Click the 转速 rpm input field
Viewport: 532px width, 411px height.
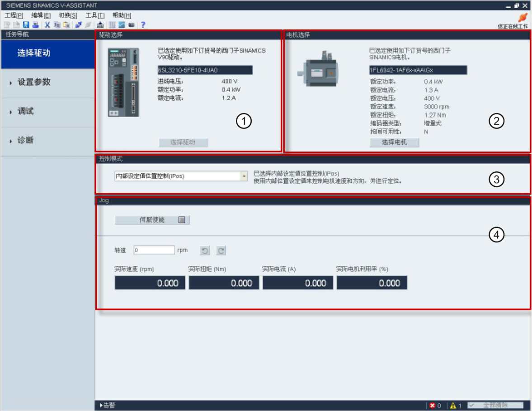pos(154,250)
